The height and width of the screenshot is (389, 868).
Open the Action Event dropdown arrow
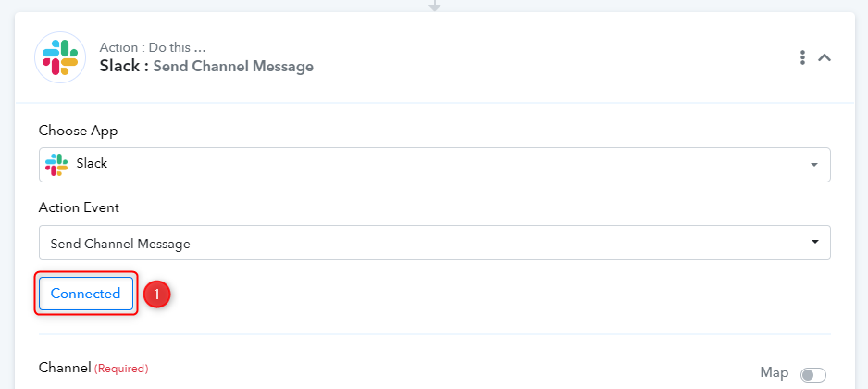814,242
